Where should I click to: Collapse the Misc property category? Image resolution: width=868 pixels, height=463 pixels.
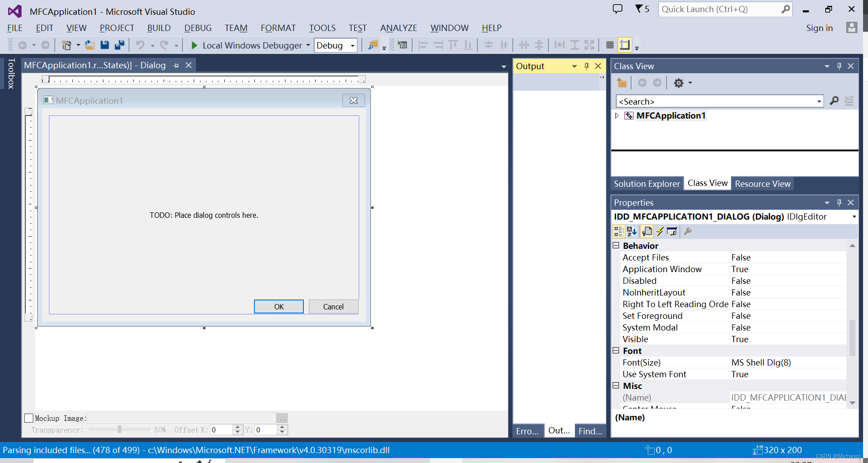(616, 385)
